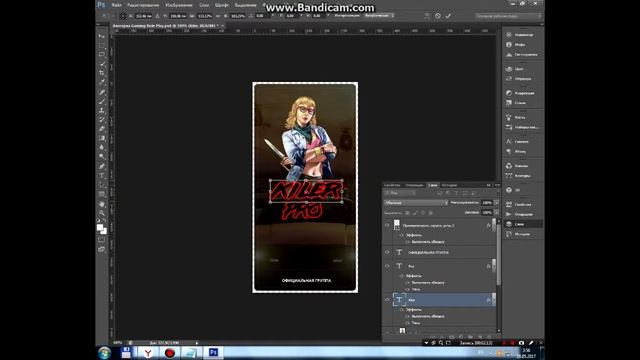
Task: Select the Gradient tool
Action: point(102,138)
